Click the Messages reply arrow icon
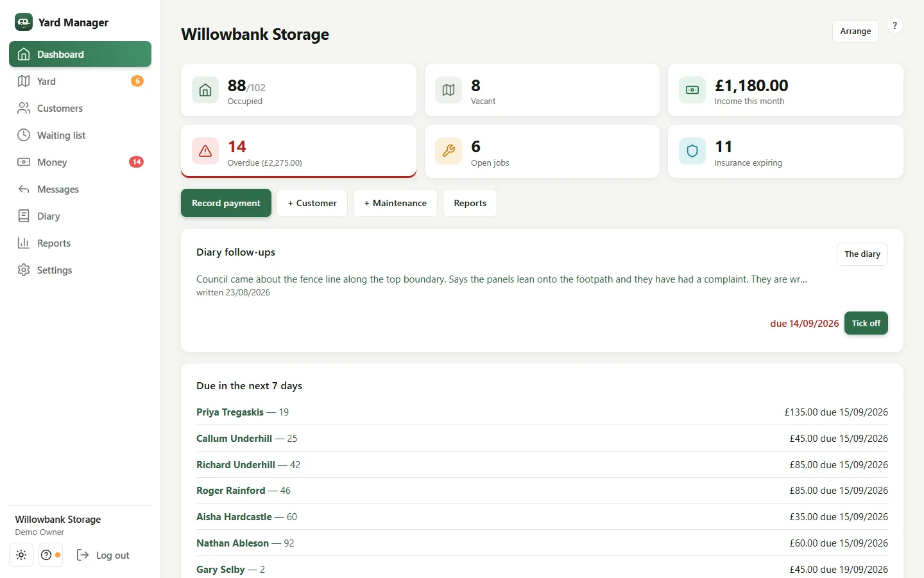Image resolution: width=924 pixels, height=578 pixels. pyautogui.click(x=24, y=189)
